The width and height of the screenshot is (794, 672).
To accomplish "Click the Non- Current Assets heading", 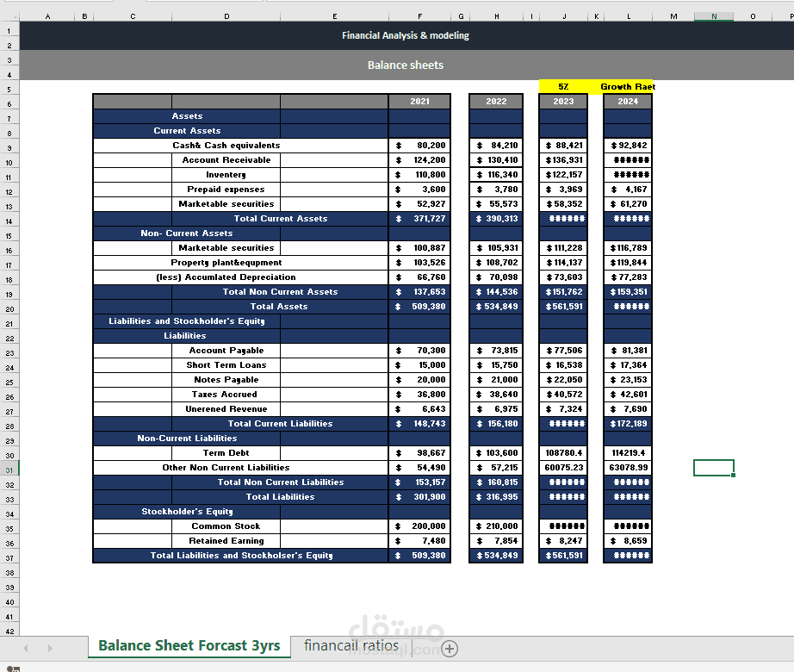I will point(187,233).
